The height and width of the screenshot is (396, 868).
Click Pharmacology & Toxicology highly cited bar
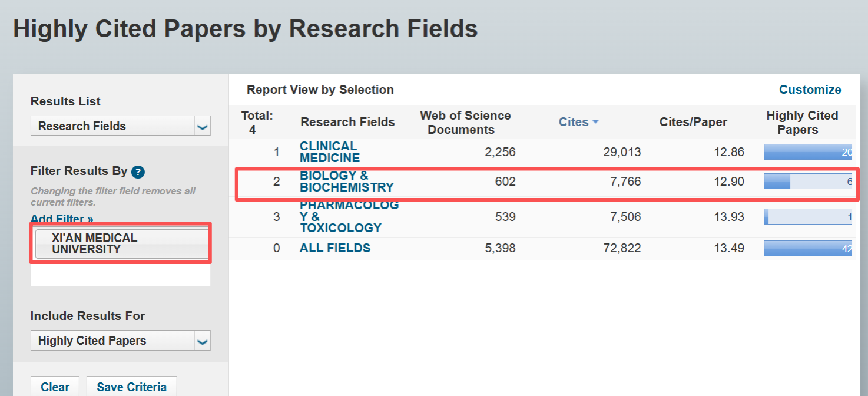click(807, 217)
